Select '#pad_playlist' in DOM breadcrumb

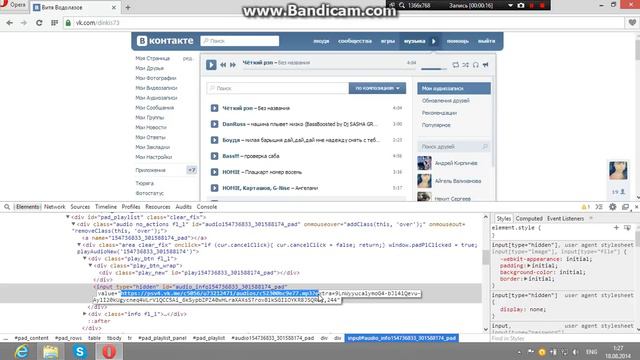pyautogui.click(x=209, y=338)
